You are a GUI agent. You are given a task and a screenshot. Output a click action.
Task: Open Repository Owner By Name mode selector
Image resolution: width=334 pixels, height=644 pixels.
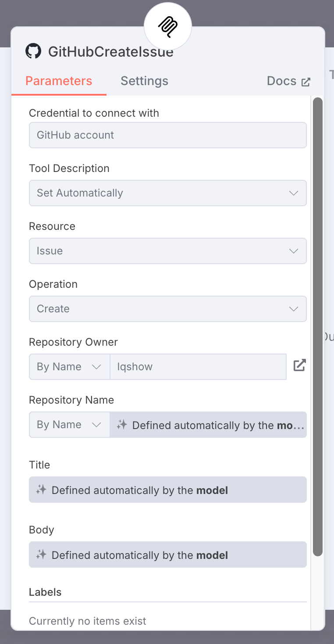coord(69,367)
